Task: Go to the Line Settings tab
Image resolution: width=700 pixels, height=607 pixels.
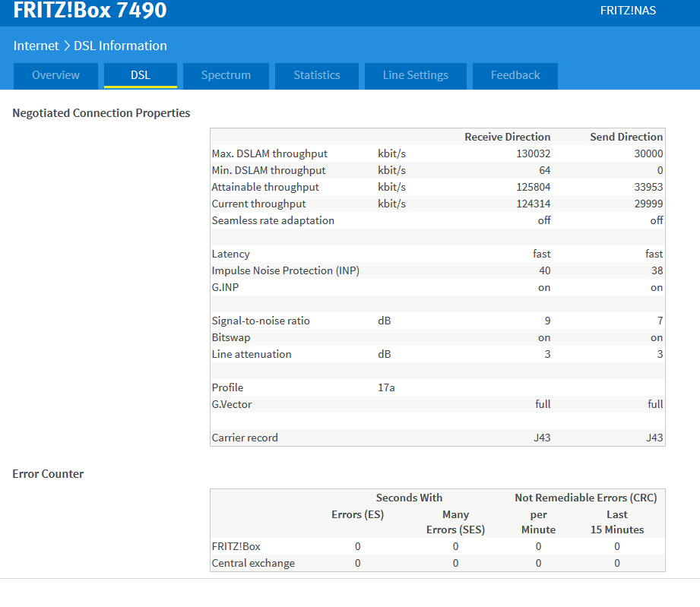Action: pyautogui.click(x=415, y=75)
